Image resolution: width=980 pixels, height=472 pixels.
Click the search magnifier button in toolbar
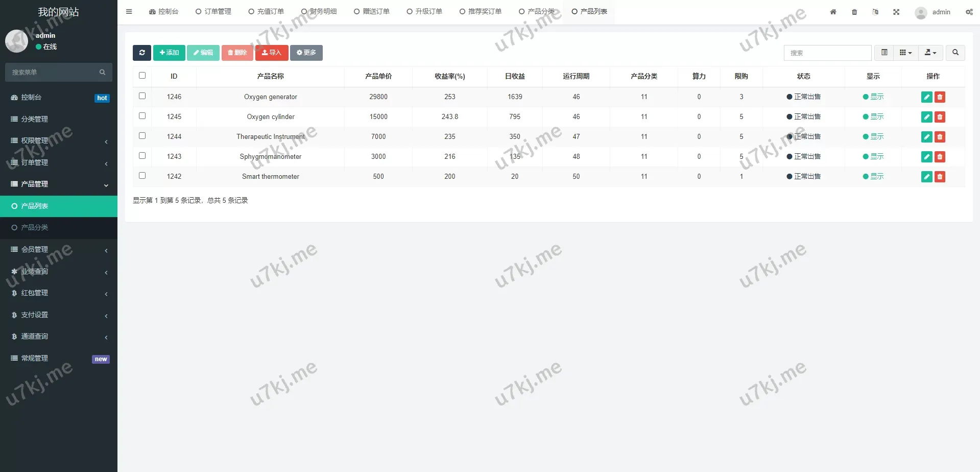pyautogui.click(x=955, y=53)
